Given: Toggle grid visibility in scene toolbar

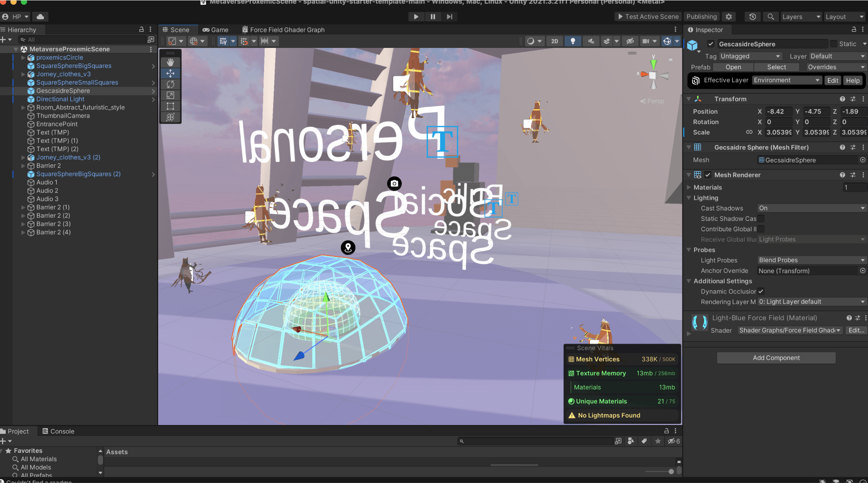Looking at the screenshot, I should coord(223,41).
